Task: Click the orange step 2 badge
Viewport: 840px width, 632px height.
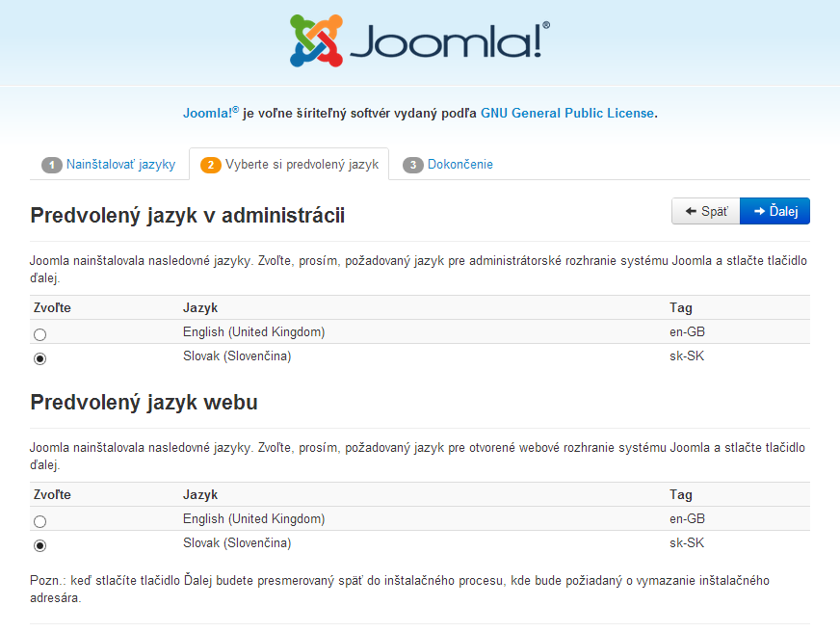Action: [x=211, y=165]
